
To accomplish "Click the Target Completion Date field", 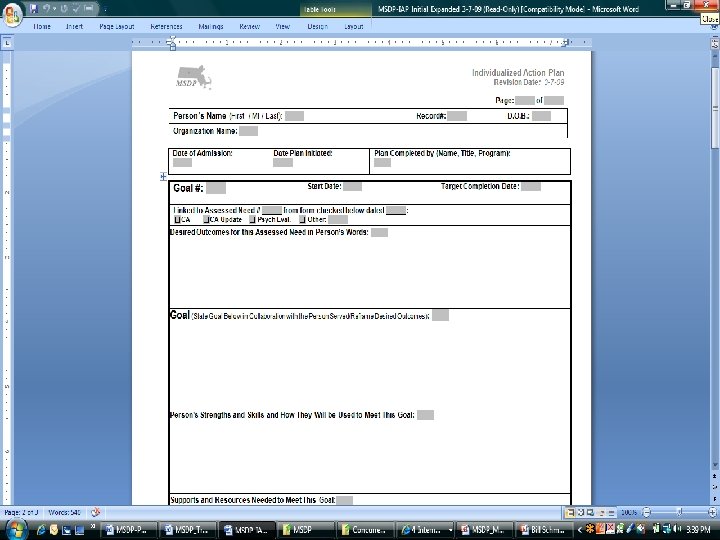I will pos(531,186).
